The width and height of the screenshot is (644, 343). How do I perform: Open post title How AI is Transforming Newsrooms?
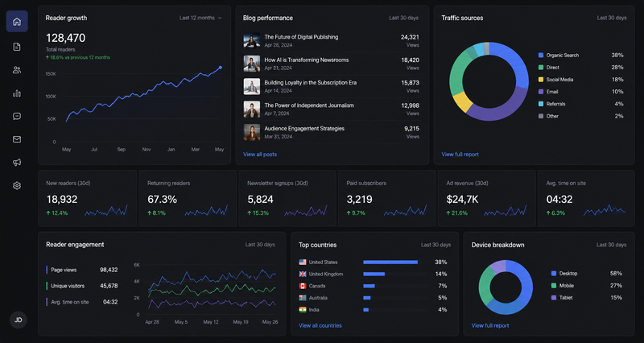(307, 60)
